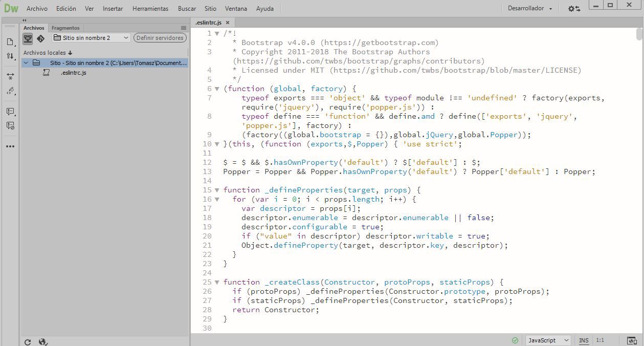Open the JavaScript syntax dropdown

547,340
